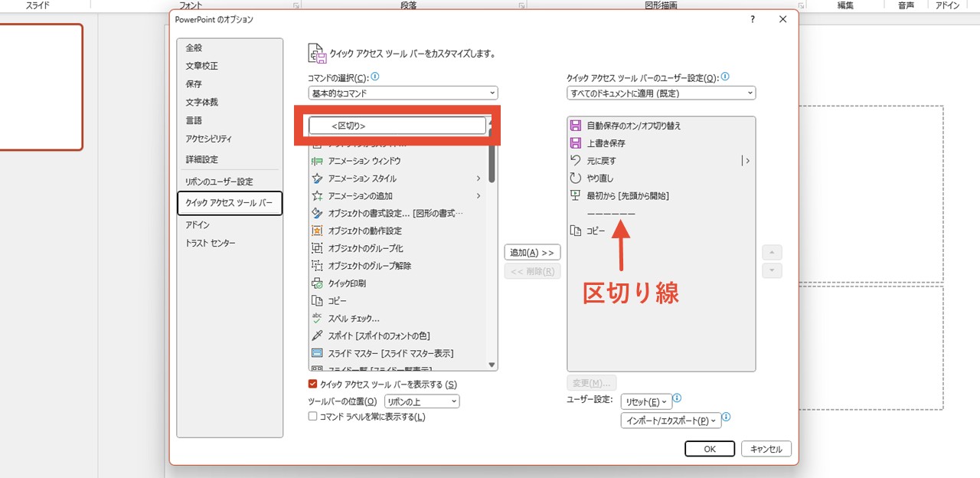Click the スポイト eyedropper icon
The width and height of the screenshot is (980, 478).
click(317, 336)
